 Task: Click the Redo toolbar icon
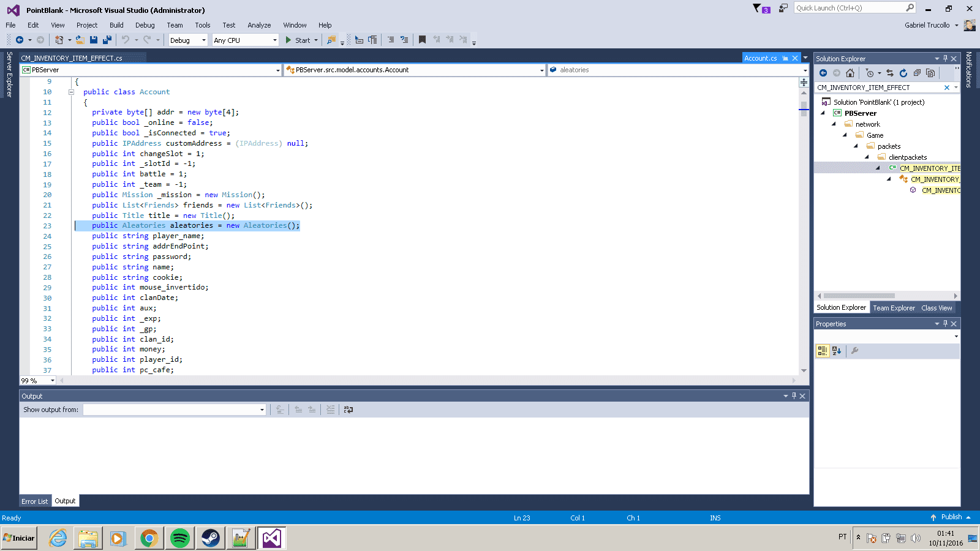click(x=147, y=40)
